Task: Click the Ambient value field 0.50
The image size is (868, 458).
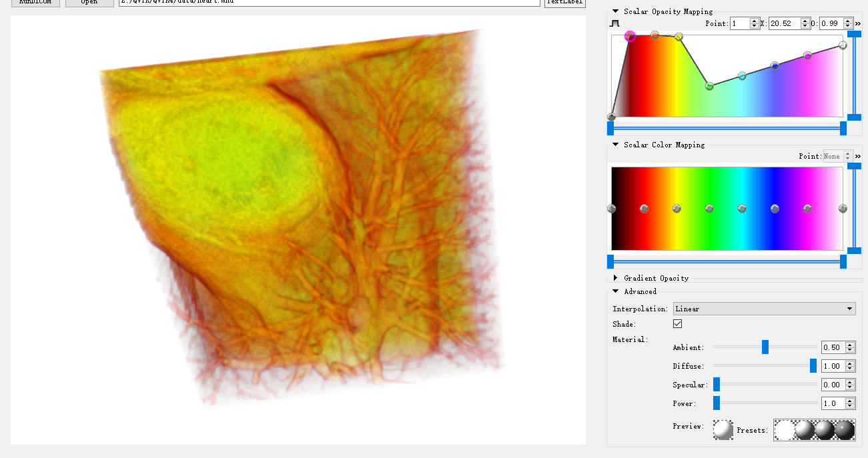Action: (833, 347)
